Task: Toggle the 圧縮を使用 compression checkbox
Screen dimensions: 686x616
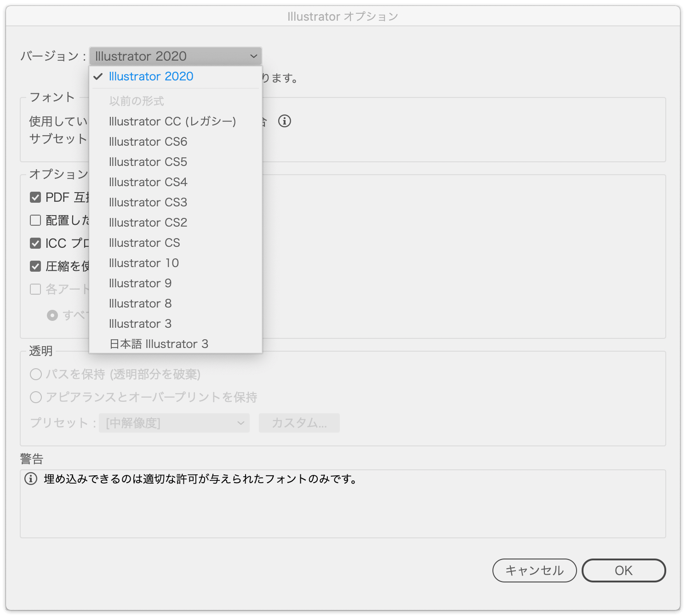Action: pyautogui.click(x=35, y=266)
